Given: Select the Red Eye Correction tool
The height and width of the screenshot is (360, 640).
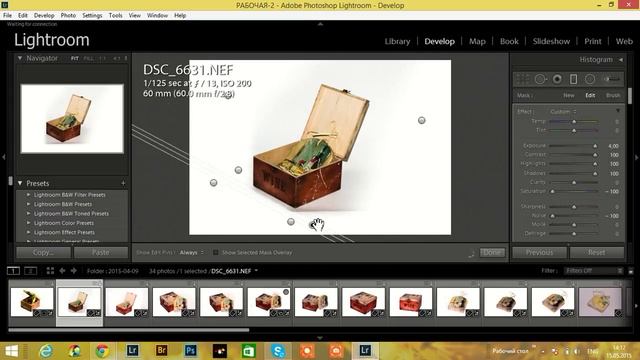Looking at the screenshot, I should tap(557, 79).
